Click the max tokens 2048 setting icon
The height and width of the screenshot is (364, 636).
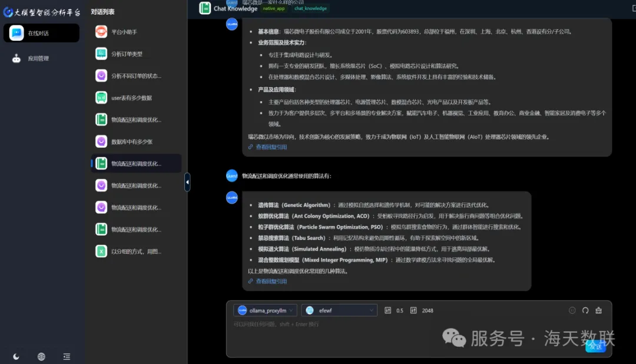tap(413, 310)
